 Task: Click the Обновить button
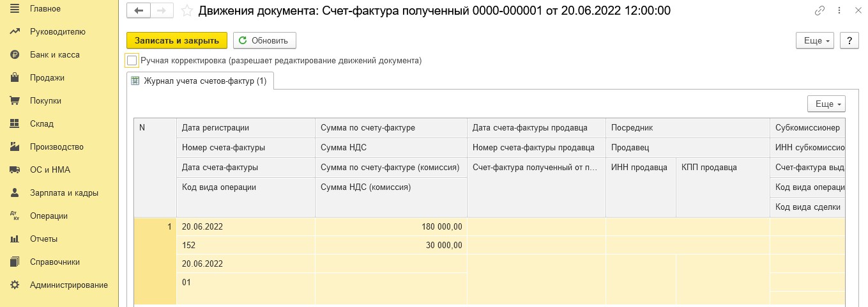click(x=264, y=40)
